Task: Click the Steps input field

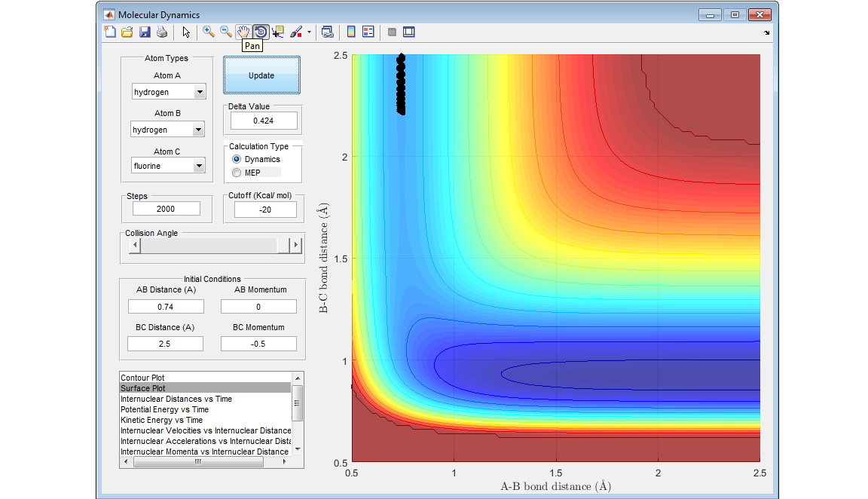Action: point(167,209)
